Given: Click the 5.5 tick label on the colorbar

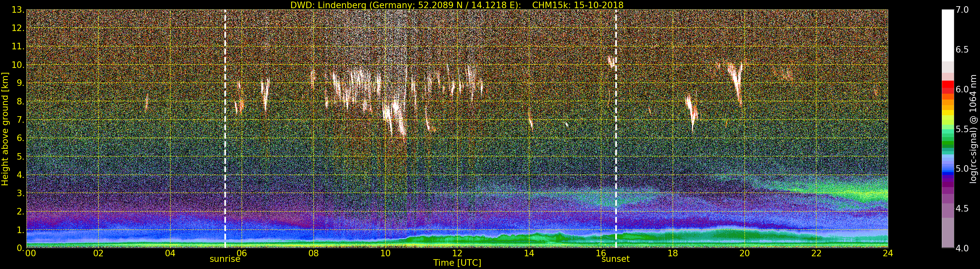Looking at the screenshot, I should point(962,129).
